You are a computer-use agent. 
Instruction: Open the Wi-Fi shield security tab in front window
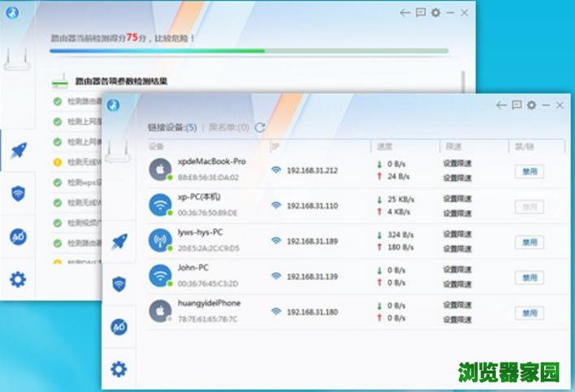119,284
